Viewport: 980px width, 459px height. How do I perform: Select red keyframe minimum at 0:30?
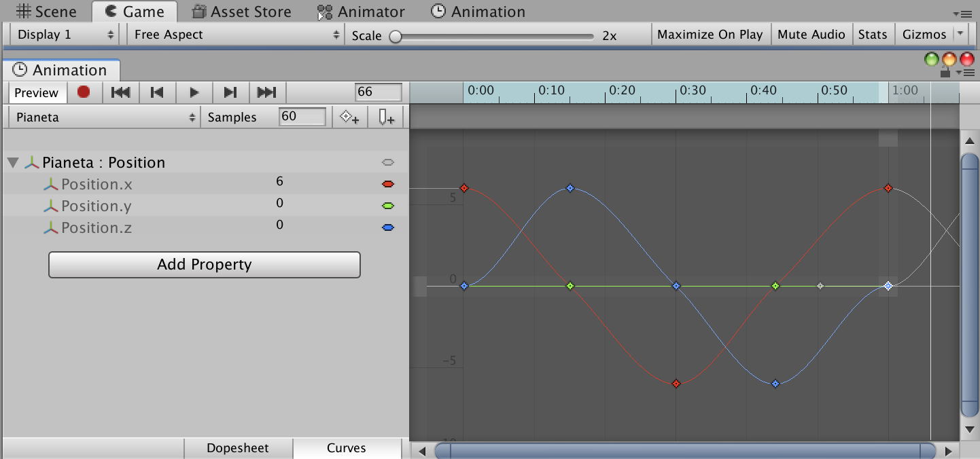pos(676,384)
